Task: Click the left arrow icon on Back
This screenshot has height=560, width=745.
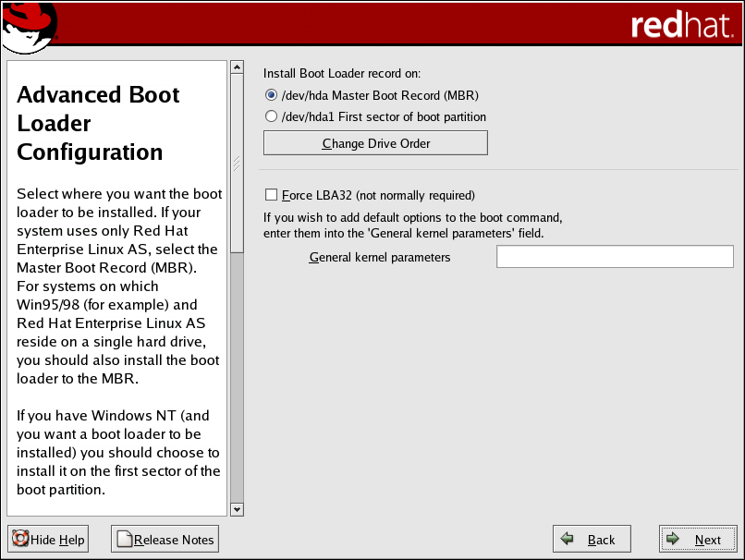Action: 568,540
